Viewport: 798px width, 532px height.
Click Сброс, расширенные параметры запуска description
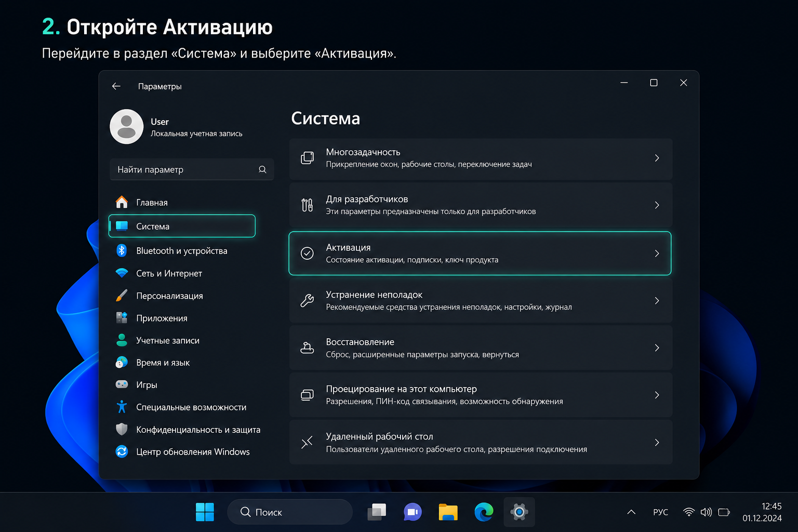(x=422, y=354)
